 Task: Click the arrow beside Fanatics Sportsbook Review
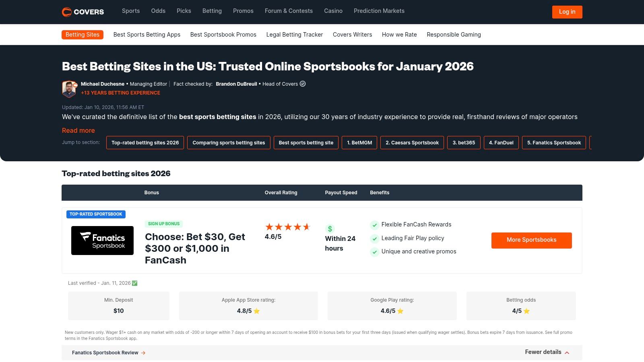tap(143, 353)
